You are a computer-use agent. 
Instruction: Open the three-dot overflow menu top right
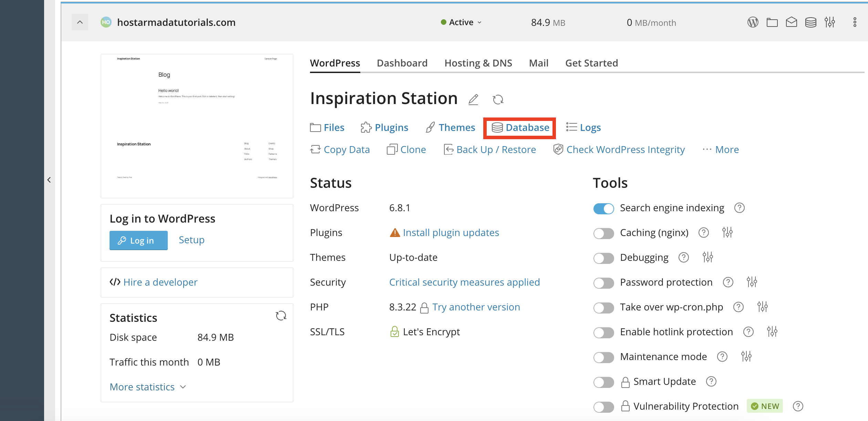[855, 22]
